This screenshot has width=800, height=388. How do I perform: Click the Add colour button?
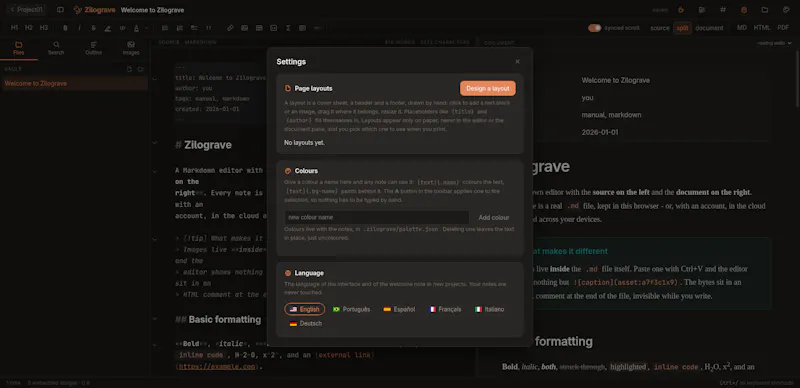click(x=494, y=217)
